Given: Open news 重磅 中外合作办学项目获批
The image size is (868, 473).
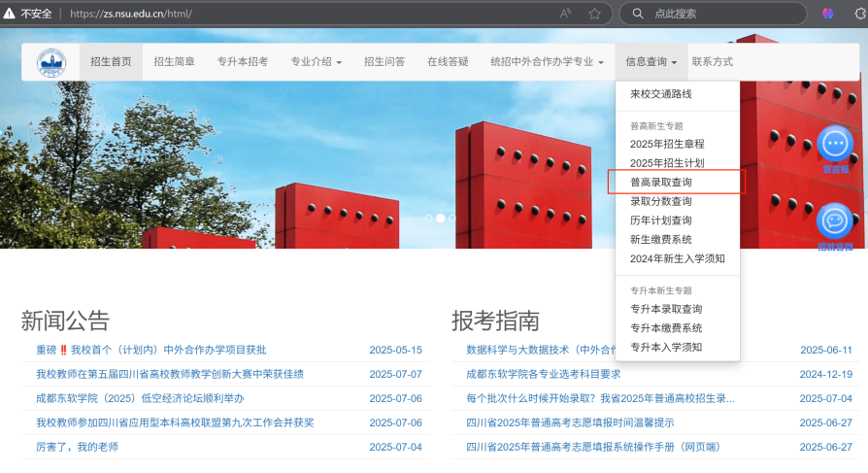Looking at the screenshot, I should 151,350.
